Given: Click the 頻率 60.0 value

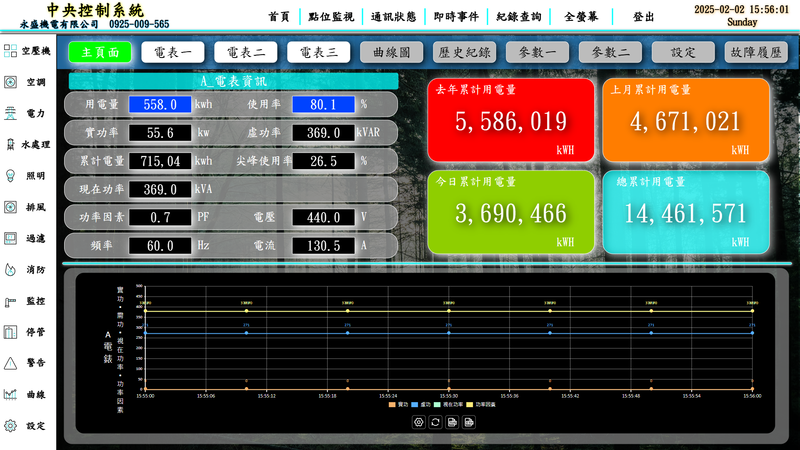Looking at the screenshot, I should 160,246.
